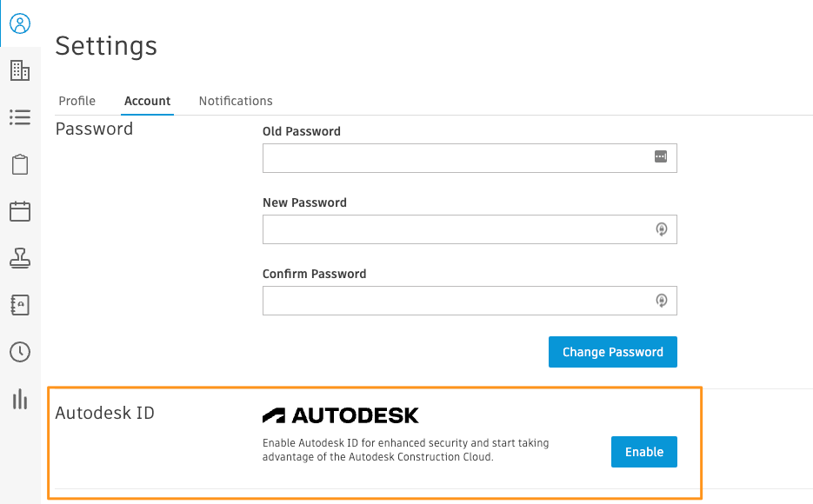Click the Change Password button
Viewport: 813px width, 504px height.
click(x=612, y=352)
